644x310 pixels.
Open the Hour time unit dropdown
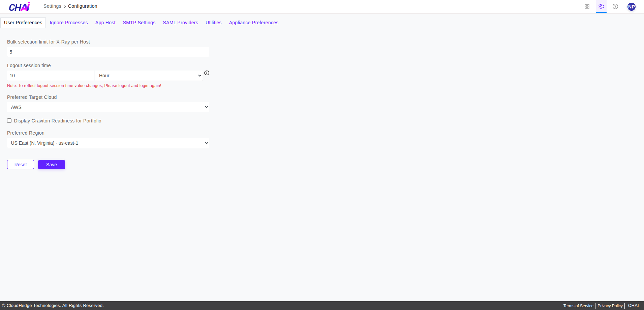[x=149, y=75]
